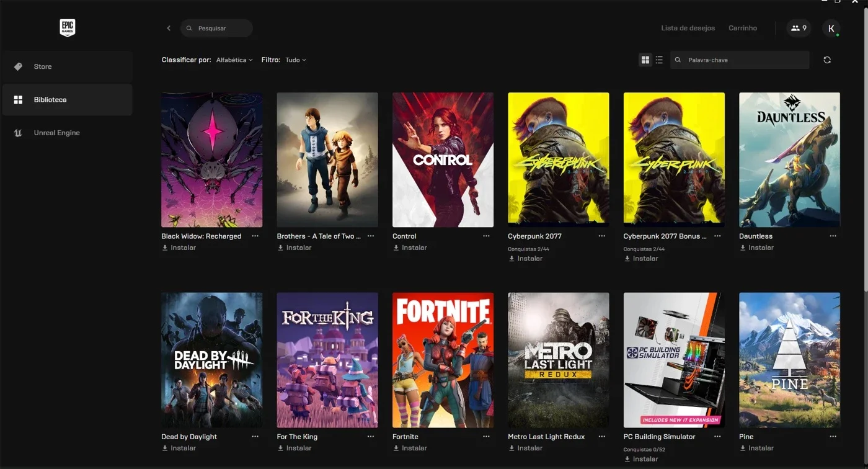Install Dead by Daylight
Image resolution: width=868 pixels, height=469 pixels.
point(179,448)
